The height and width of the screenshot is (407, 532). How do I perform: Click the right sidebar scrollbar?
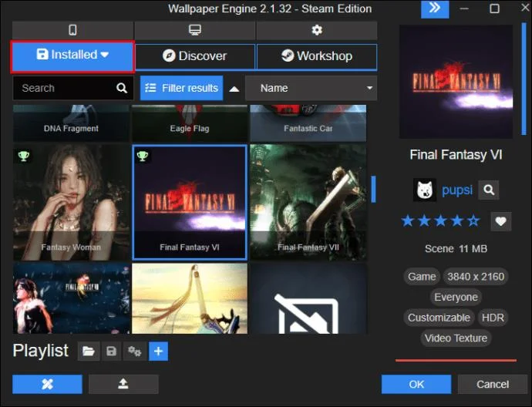(x=524, y=79)
